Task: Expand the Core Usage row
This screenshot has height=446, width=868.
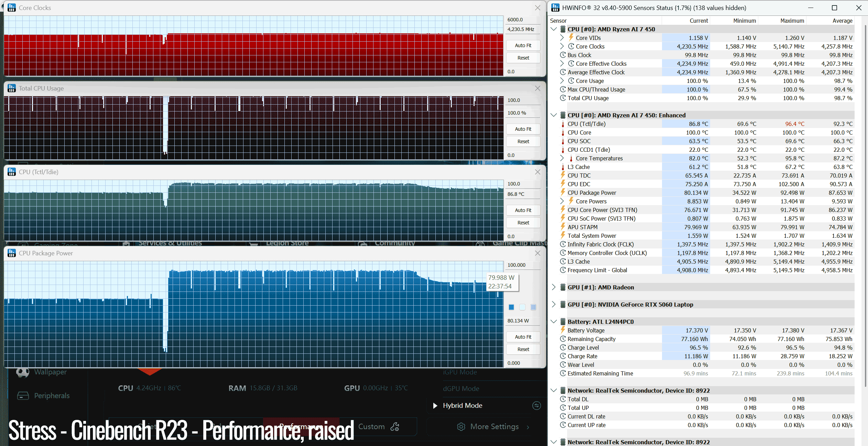Action: coord(562,81)
